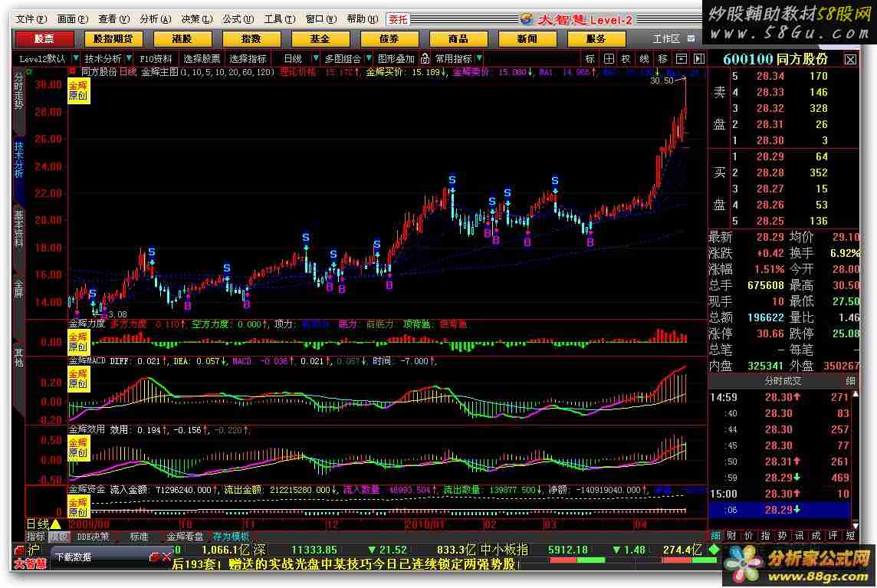
Task: Close the 600100 quote side panel
Action: (851, 59)
